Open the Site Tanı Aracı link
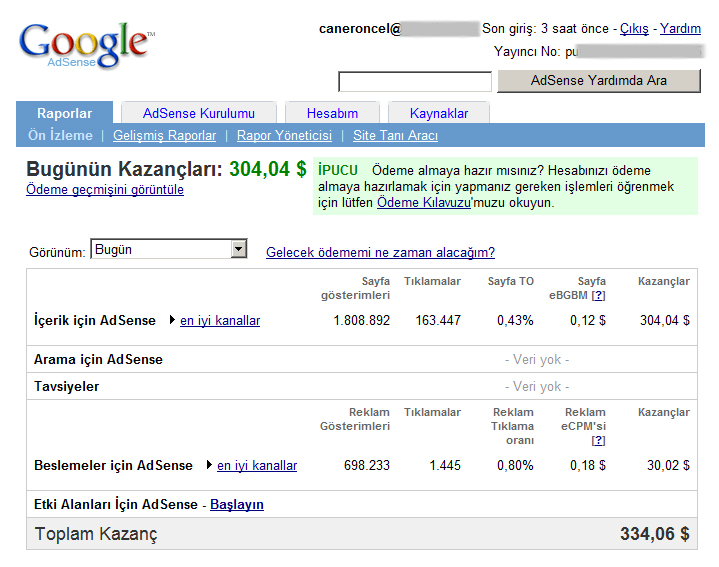This screenshot has height=567, width=719. point(395,136)
